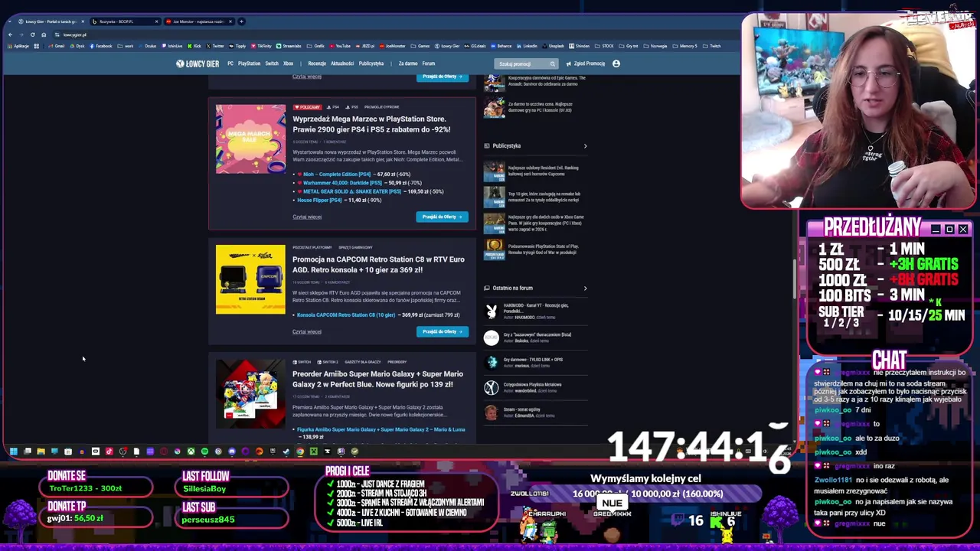Open the Warhammer 40,000: Darktide PS5 deal
The height and width of the screenshot is (551, 980).
click(x=341, y=183)
